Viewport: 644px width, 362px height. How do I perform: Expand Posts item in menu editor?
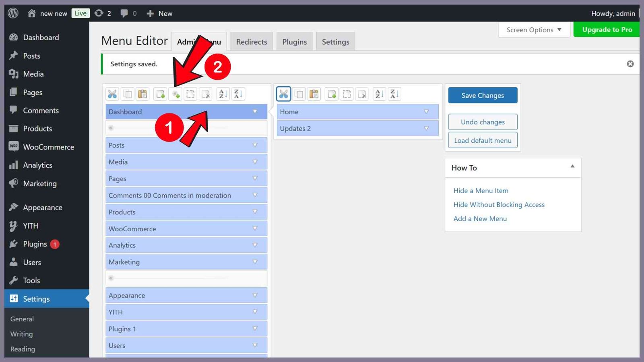click(255, 145)
